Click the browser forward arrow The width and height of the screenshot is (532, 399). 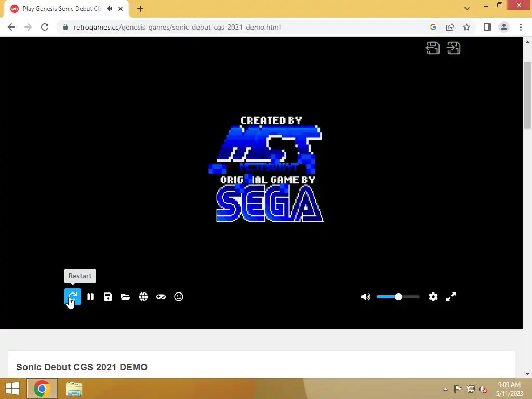(28, 27)
